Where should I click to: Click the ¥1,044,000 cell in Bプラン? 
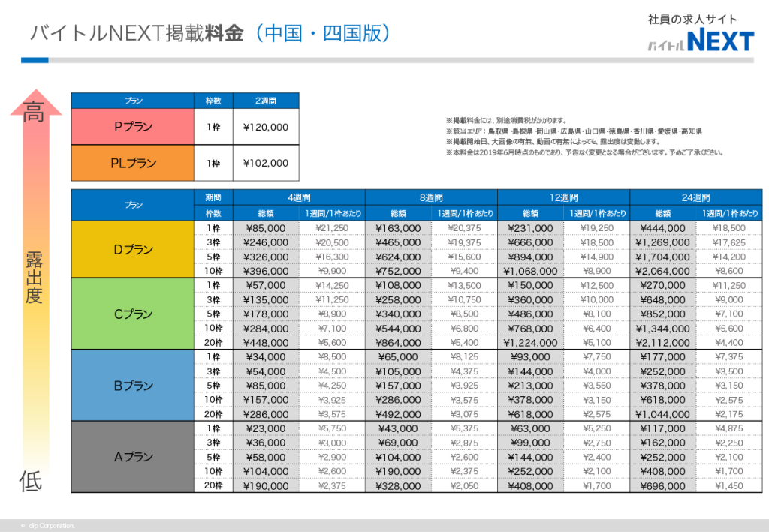point(662,414)
